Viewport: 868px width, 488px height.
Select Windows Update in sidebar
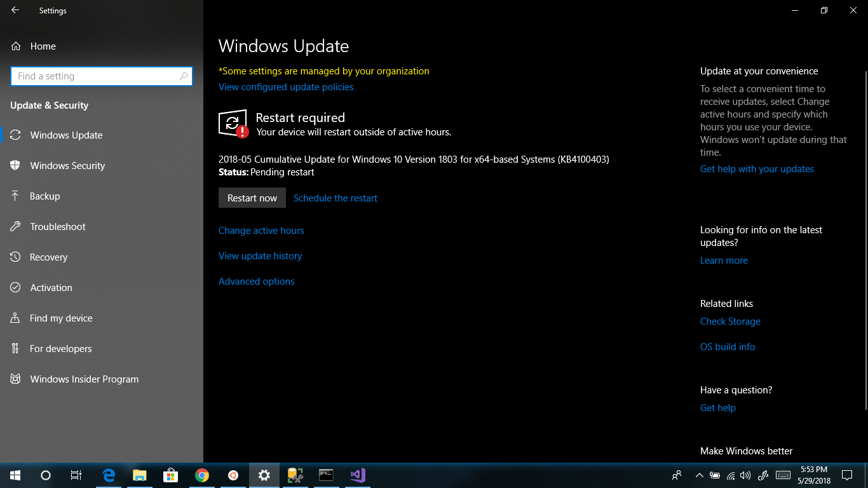102,135
